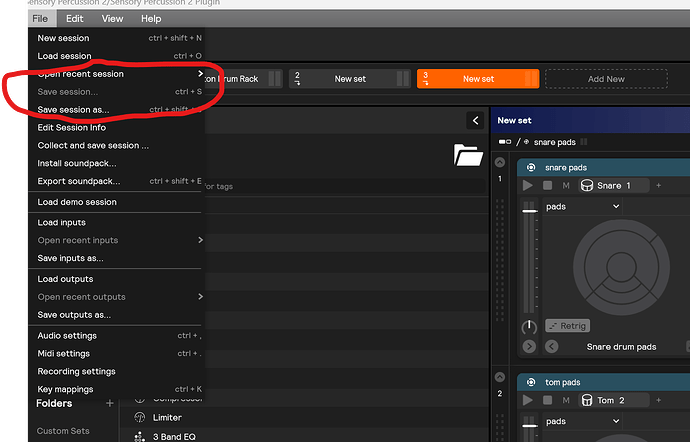This screenshot has width=690, height=442.
Task: Click the folder icon in the browser panel
Action: point(468,155)
